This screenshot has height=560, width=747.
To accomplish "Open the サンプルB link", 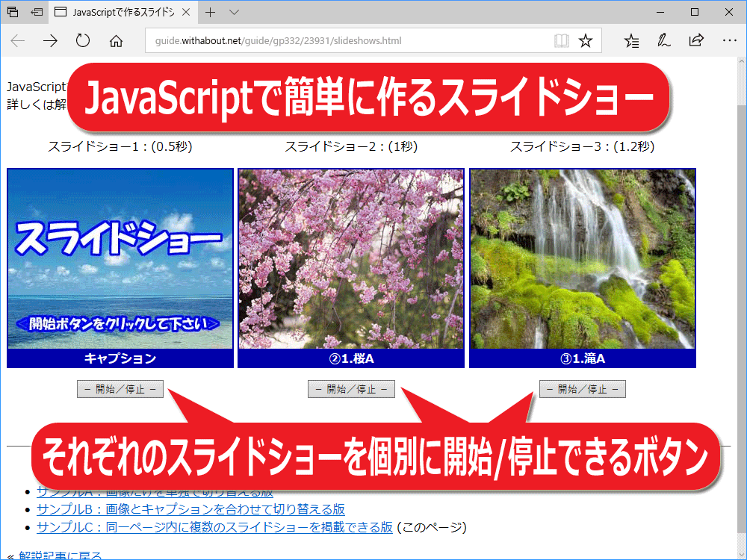I will coord(190,509).
